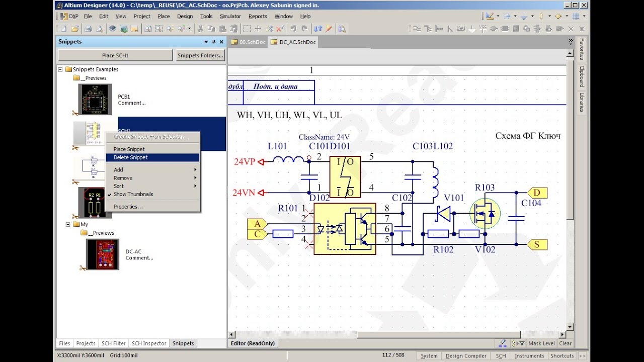Switch to the Projects panel tab
The height and width of the screenshot is (362, 644).
(86, 343)
